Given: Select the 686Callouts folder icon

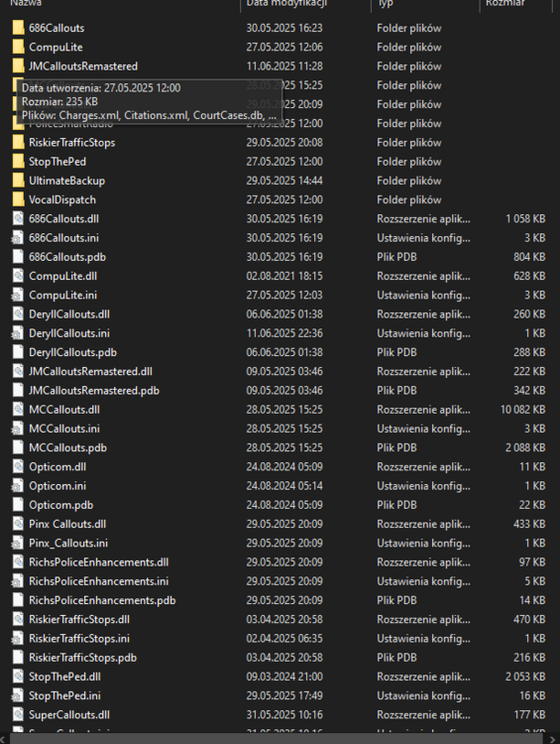Looking at the screenshot, I should coord(18,28).
